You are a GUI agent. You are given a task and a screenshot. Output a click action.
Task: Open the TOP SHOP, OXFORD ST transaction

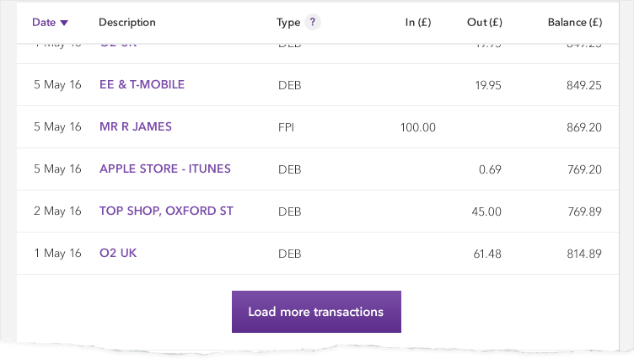click(x=166, y=211)
